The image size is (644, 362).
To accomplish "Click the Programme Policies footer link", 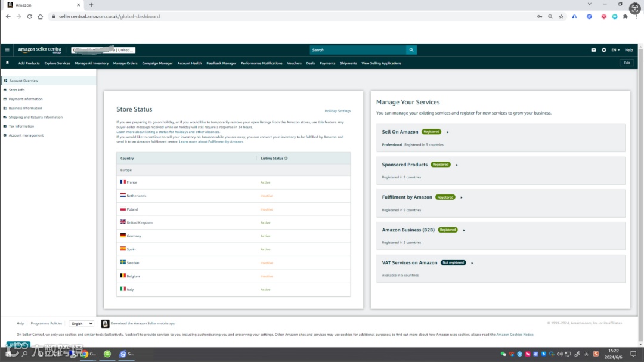I will pos(47,323).
